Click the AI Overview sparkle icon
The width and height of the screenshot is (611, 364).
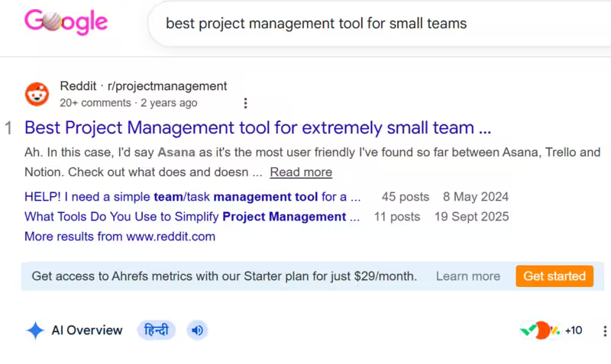coord(35,330)
